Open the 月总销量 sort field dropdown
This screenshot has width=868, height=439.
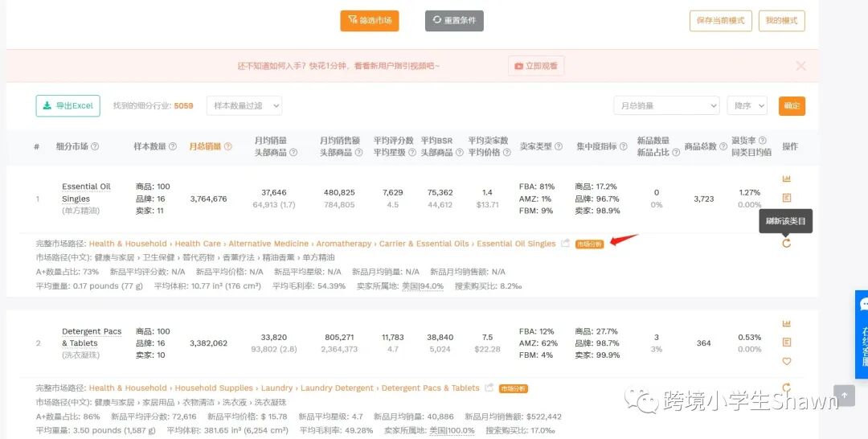[x=666, y=106]
